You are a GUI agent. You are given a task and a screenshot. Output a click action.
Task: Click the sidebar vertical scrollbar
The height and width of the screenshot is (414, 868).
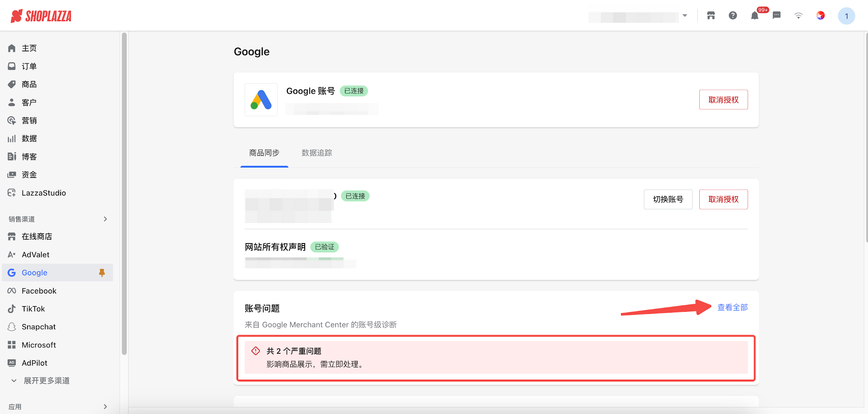(x=124, y=193)
